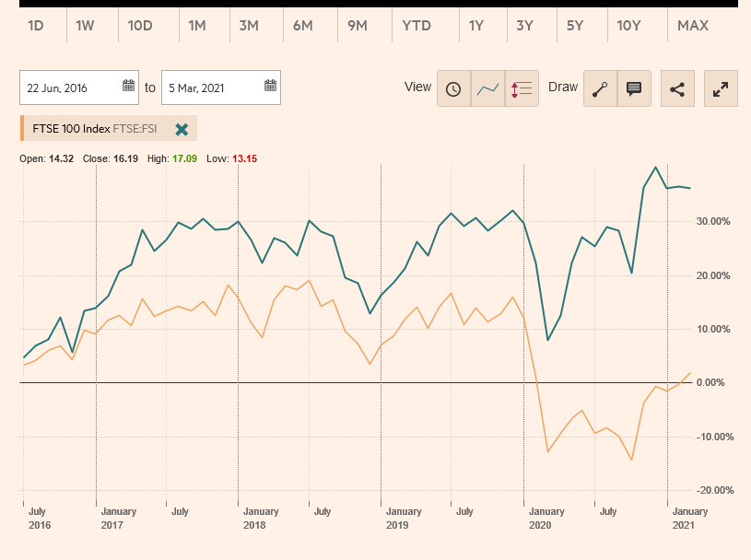
Task: Click the FTSE:FSI series label
Action: (135, 128)
